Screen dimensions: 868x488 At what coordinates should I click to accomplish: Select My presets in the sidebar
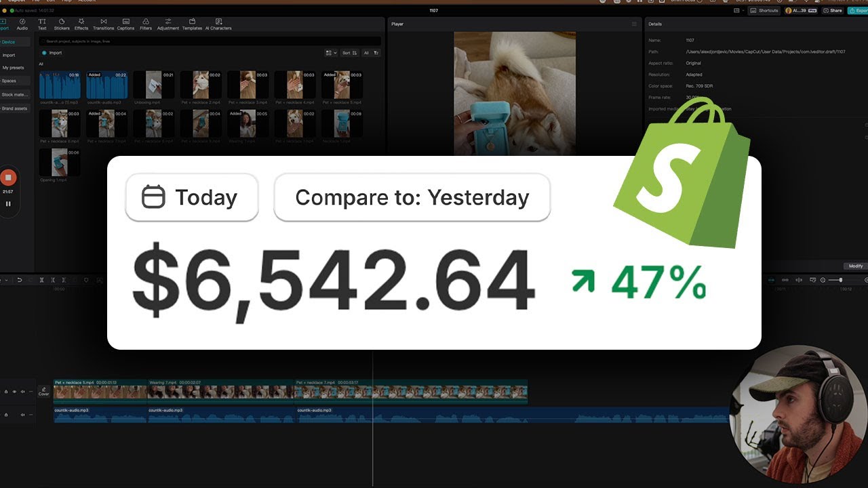[13, 68]
